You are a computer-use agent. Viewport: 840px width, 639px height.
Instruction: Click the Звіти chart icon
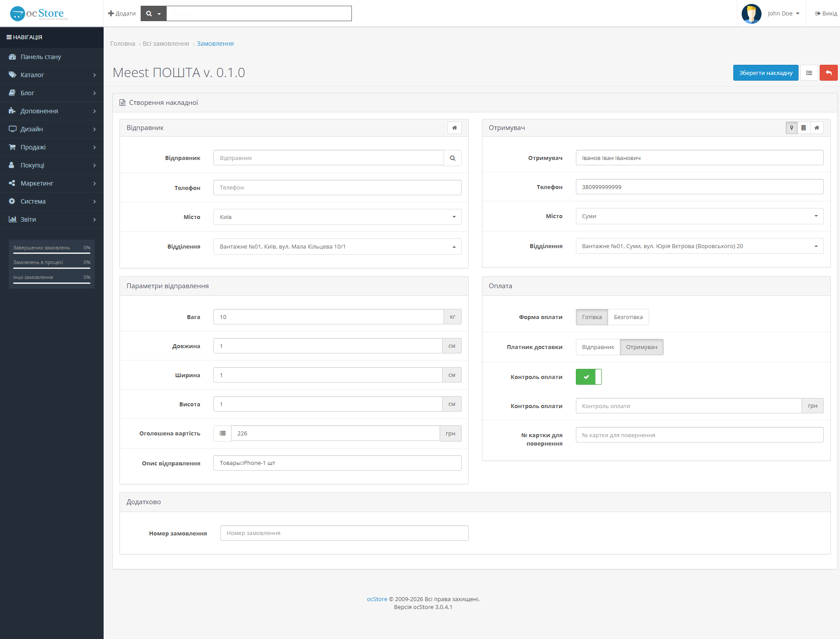pos(12,219)
